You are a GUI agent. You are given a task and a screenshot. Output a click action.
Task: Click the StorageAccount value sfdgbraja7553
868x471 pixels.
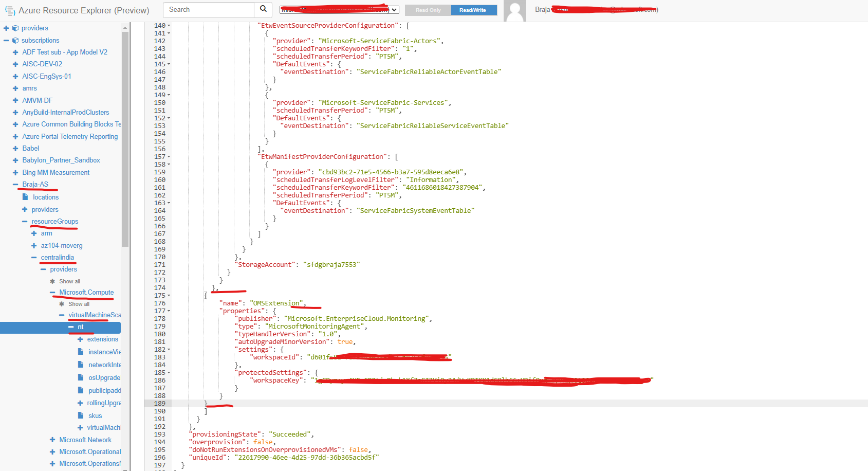pos(331,265)
